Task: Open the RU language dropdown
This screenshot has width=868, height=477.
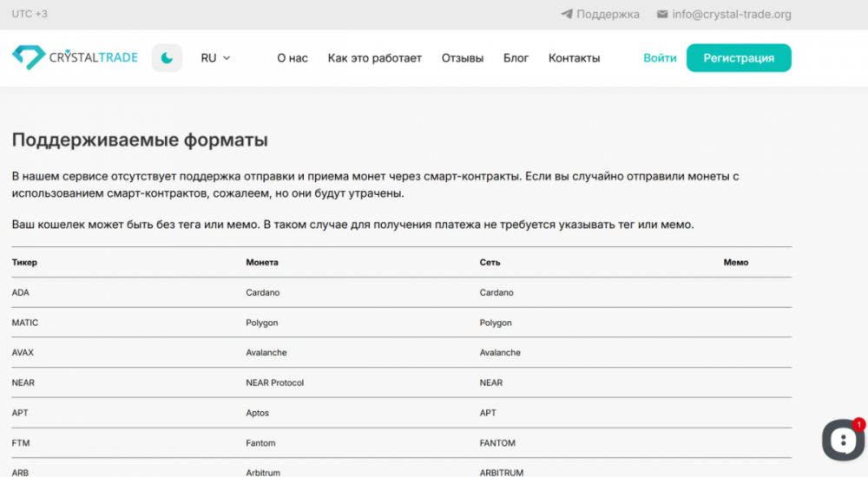Action: 214,58
